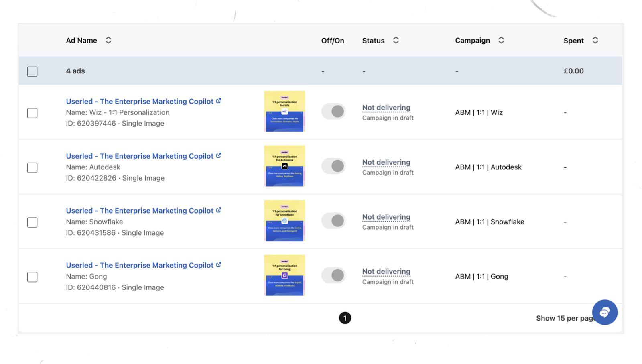
Task: Click 'Name: Autodesk' text
Action: pyautogui.click(x=93, y=167)
